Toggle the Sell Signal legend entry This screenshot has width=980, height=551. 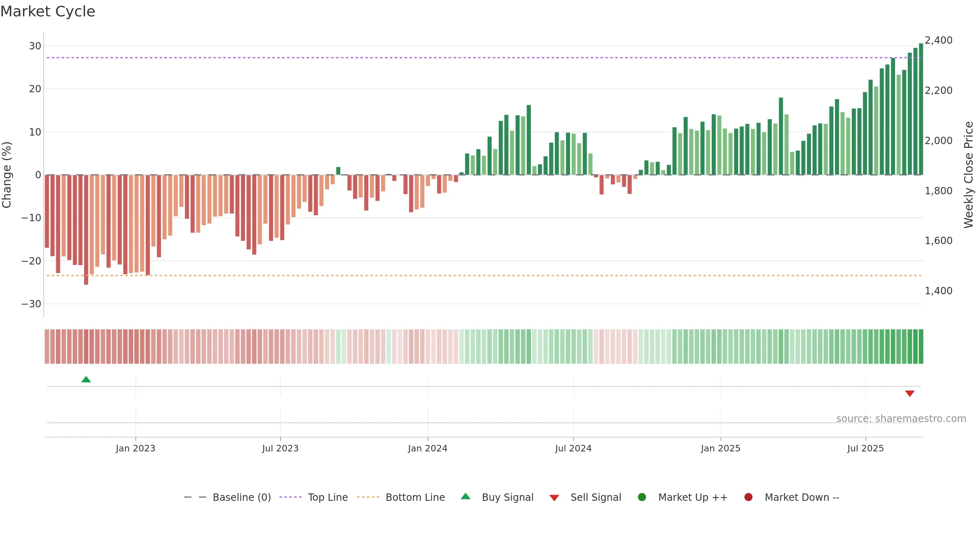585,497
